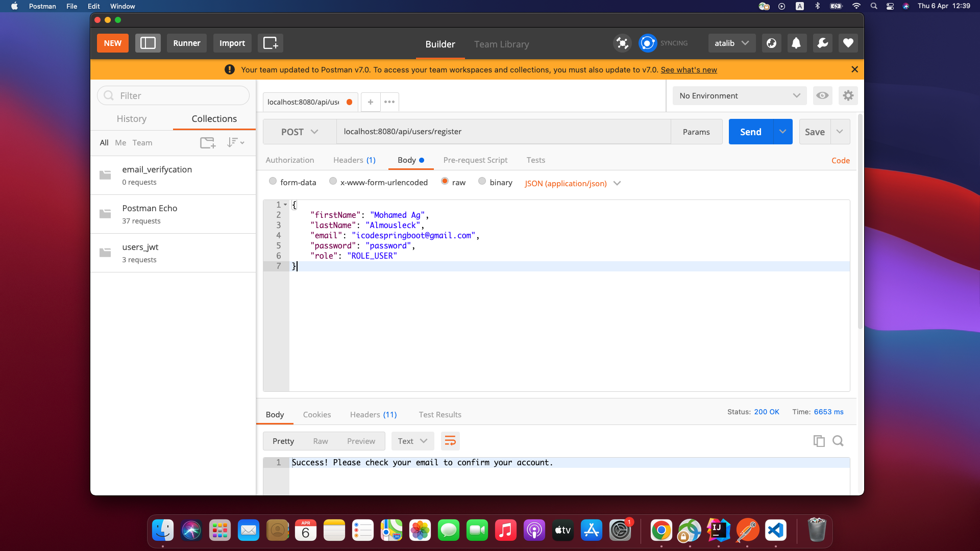Viewport: 980px width, 551px height.
Task: Open the POST method dropdown
Action: [x=299, y=131]
